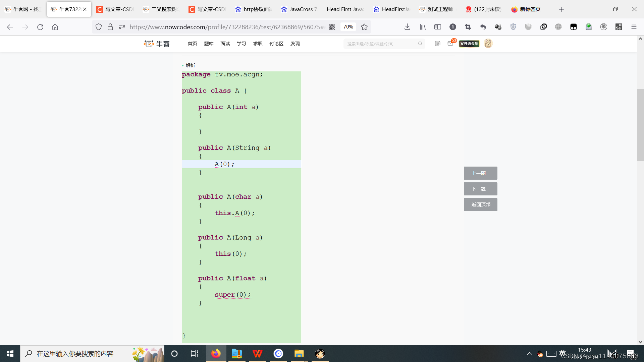Open the 学习 navigation item
644x362 pixels.
click(x=241, y=44)
